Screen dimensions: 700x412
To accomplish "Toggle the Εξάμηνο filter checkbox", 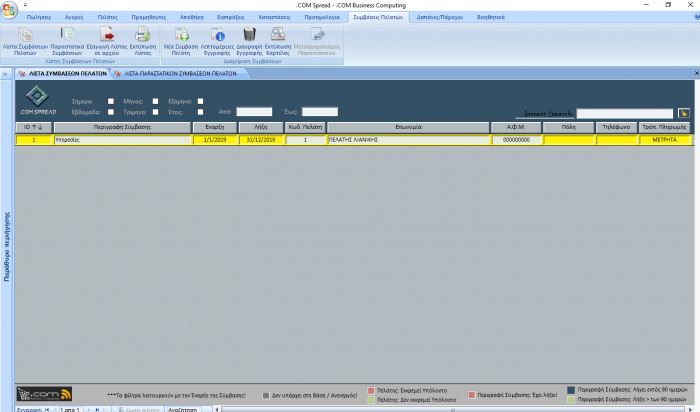I will (x=200, y=101).
